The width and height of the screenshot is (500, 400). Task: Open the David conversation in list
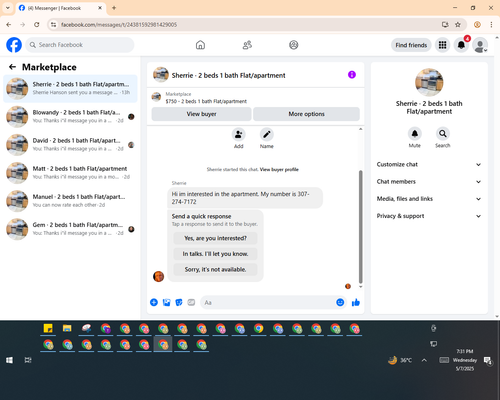click(x=70, y=145)
